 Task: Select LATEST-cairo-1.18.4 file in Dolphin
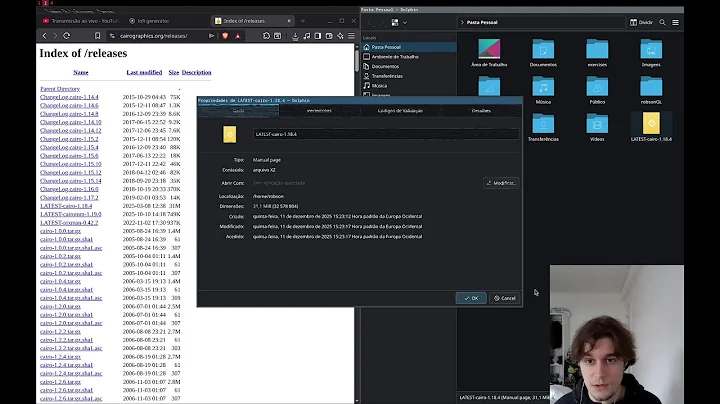point(651,127)
